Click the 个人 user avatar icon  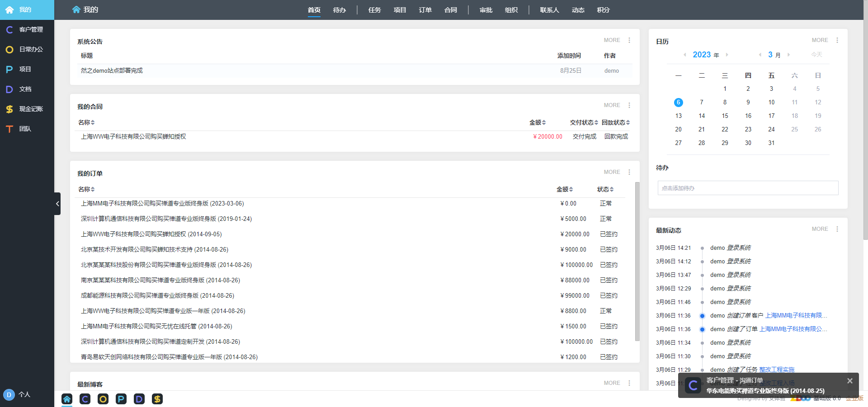coord(9,395)
